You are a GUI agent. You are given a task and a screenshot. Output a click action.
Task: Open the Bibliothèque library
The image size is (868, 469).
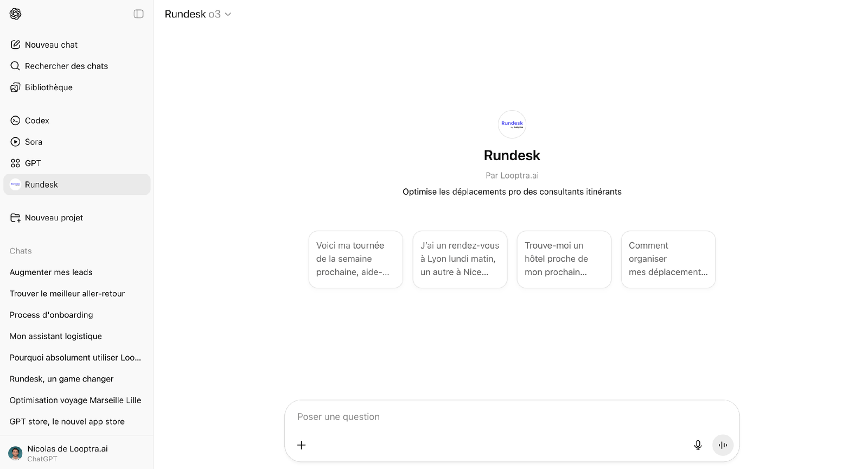48,87
